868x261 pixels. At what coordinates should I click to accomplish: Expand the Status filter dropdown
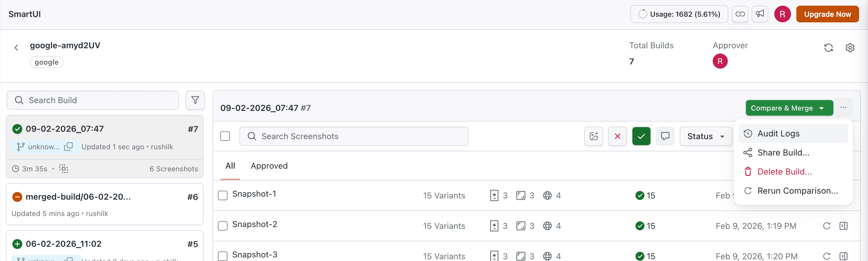point(706,136)
